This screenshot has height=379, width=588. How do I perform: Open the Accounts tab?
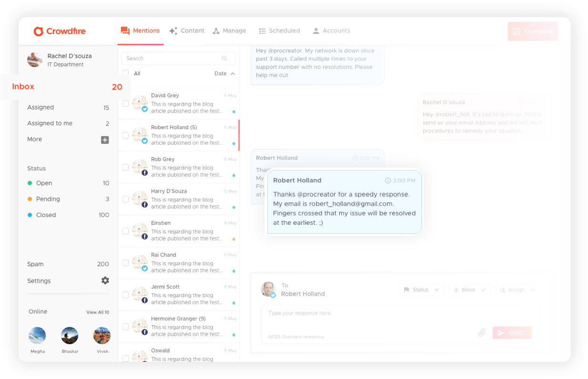[331, 30]
